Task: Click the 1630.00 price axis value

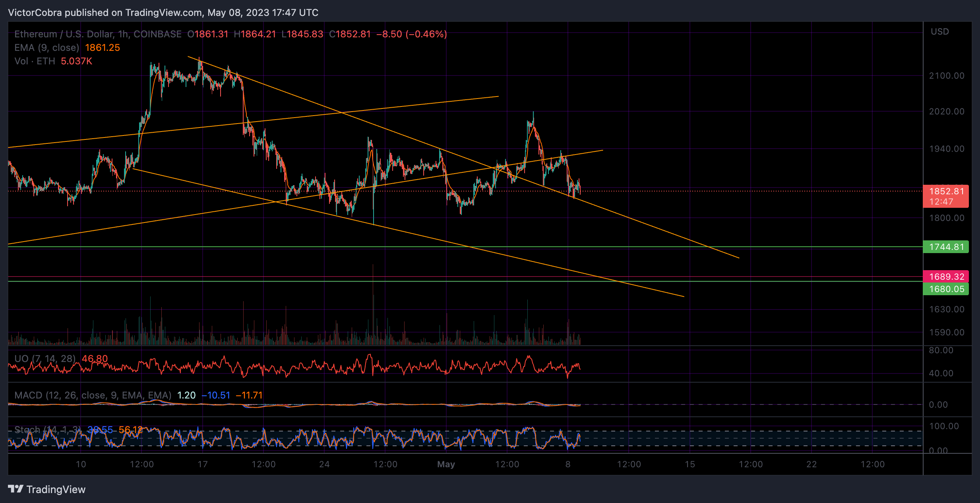Action: click(x=947, y=309)
